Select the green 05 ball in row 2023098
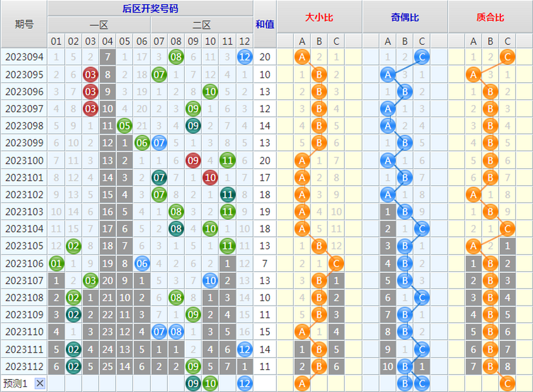The width and height of the screenshot is (533, 392). point(125,126)
